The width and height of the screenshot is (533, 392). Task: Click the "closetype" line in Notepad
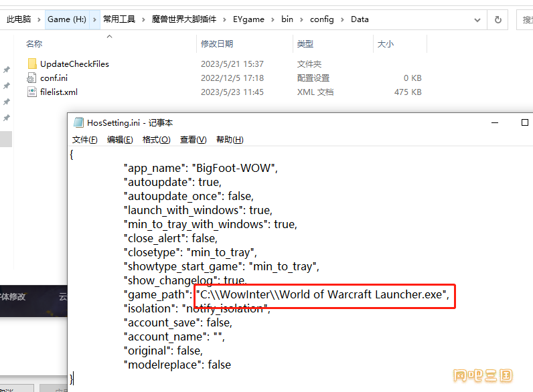190,252
